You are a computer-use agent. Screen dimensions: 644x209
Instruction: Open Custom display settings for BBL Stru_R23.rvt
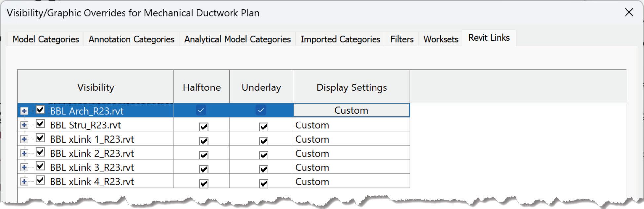tap(351, 125)
